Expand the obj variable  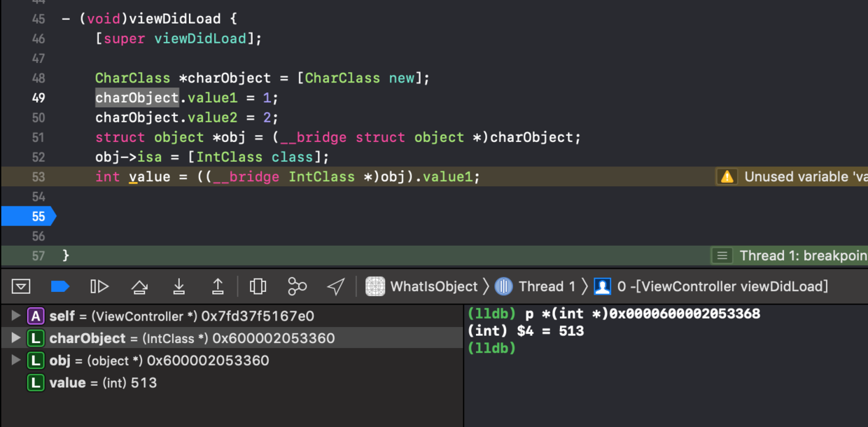click(15, 360)
